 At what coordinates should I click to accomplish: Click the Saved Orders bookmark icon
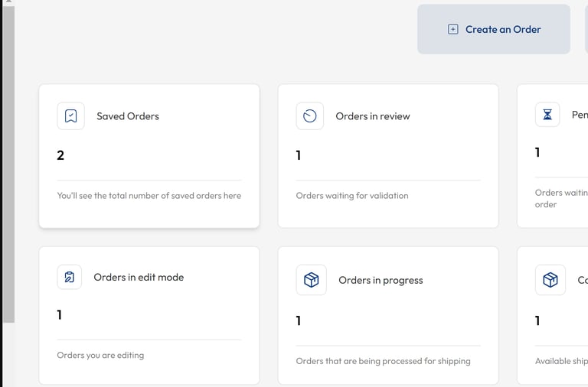pyautogui.click(x=70, y=116)
